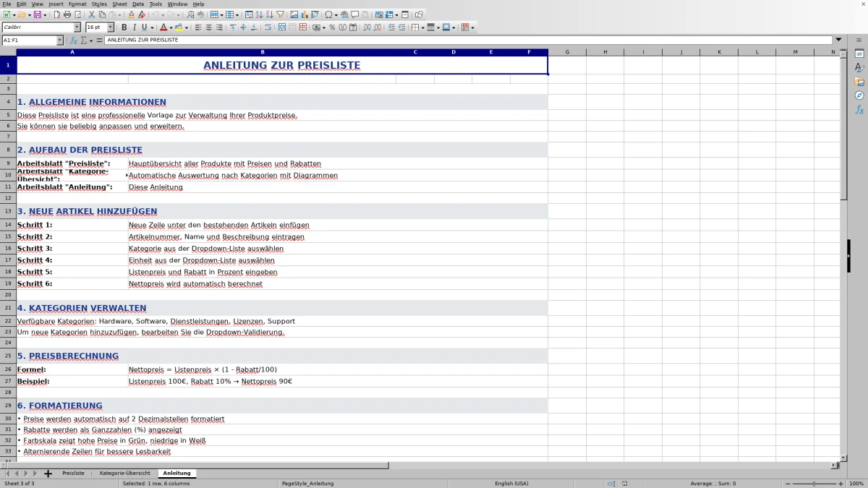Image resolution: width=868 pixels, height=488 pixels.
Task: Switch to the Preisliste sheet tab
Action: coord(73,473)
